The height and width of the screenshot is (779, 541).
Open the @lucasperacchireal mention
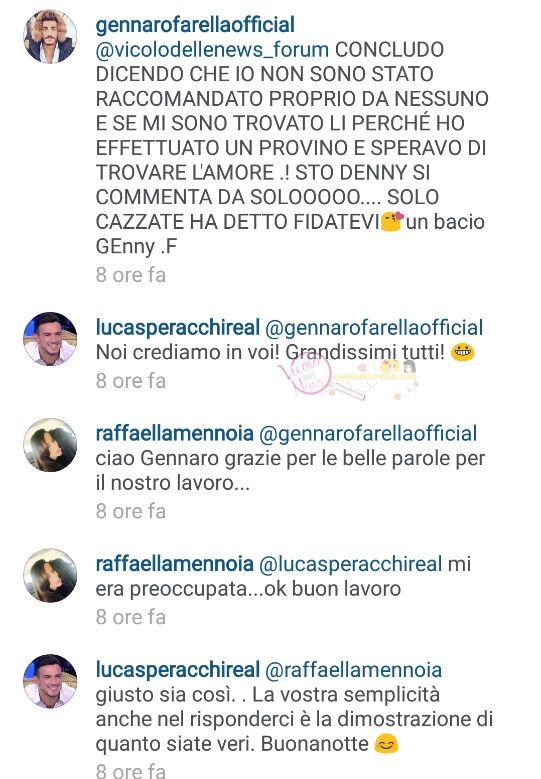point(351,564)
